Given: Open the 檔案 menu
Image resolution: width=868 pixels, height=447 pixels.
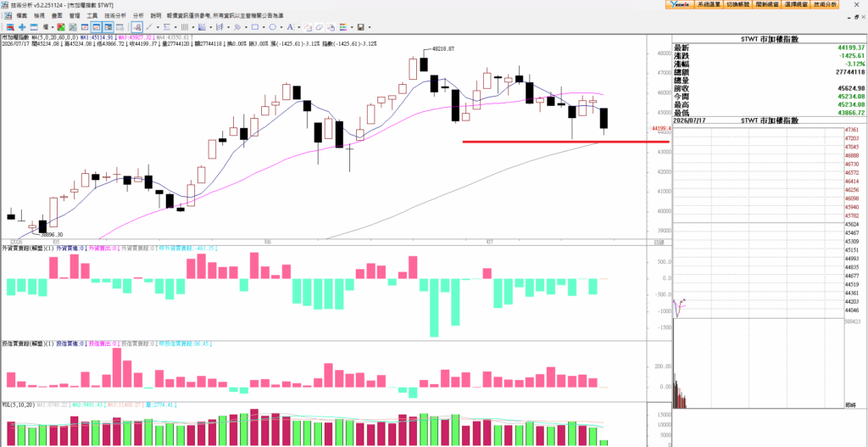Looking at the screenshot, I should [x=22, y=15].
